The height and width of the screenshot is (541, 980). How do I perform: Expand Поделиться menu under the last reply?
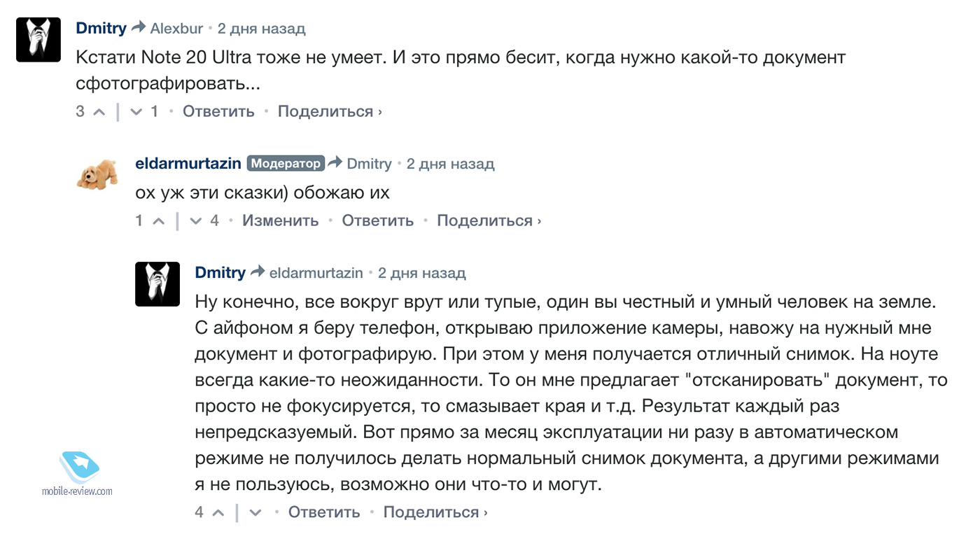pyautogui.click(x=435, y=513)
